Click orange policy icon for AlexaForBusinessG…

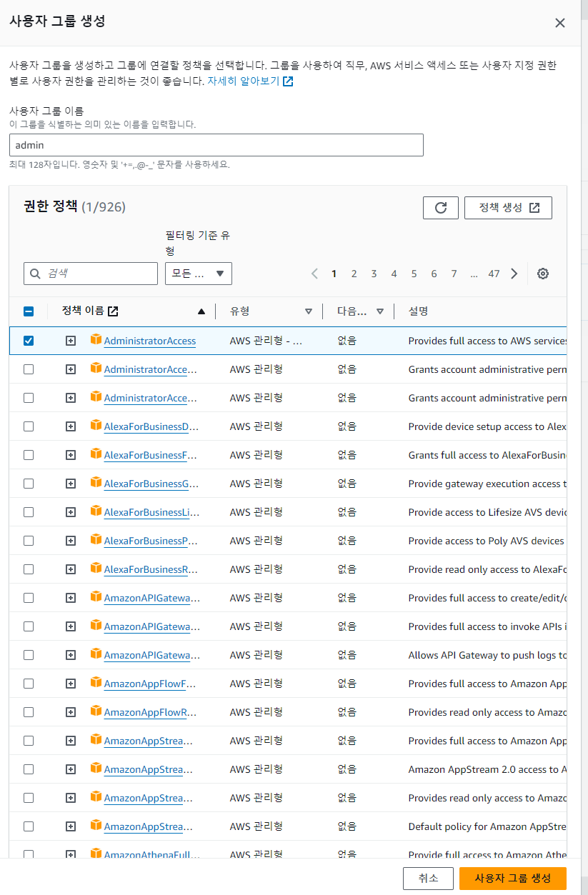tap(96, 483)
